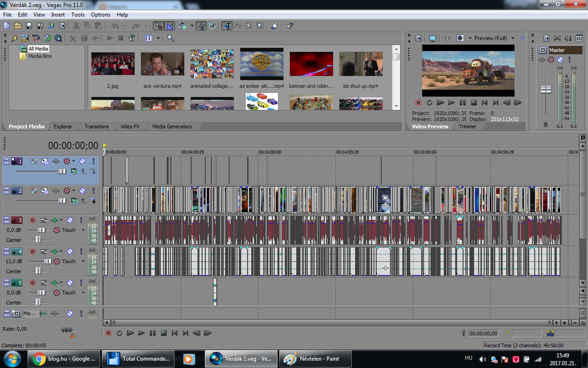Invert phase on audio track 3
The image size is (588, 368).
[x=44, y=220]
